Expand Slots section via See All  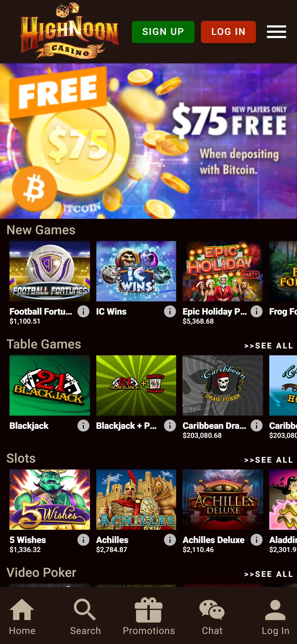tap(269, 460)
